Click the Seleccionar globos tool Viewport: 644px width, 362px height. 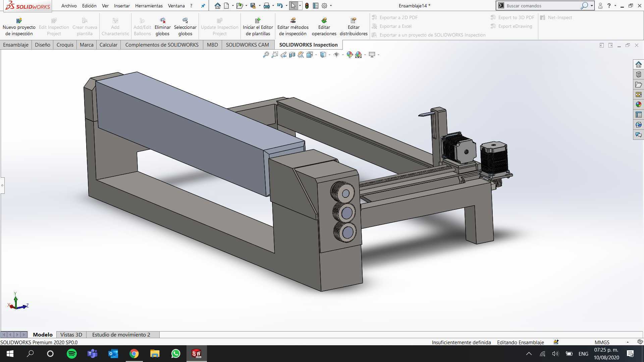pyautogui.click(x=185, y=27)
